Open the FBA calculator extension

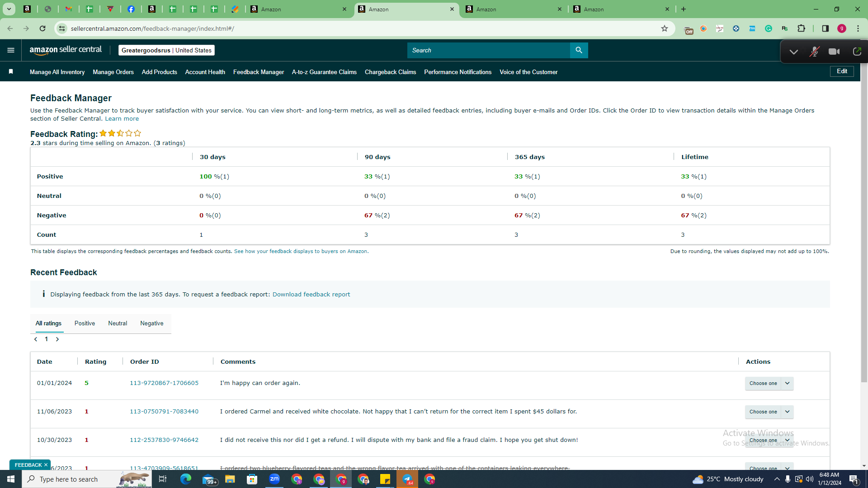pyautogui.click(x=752, y=28)
